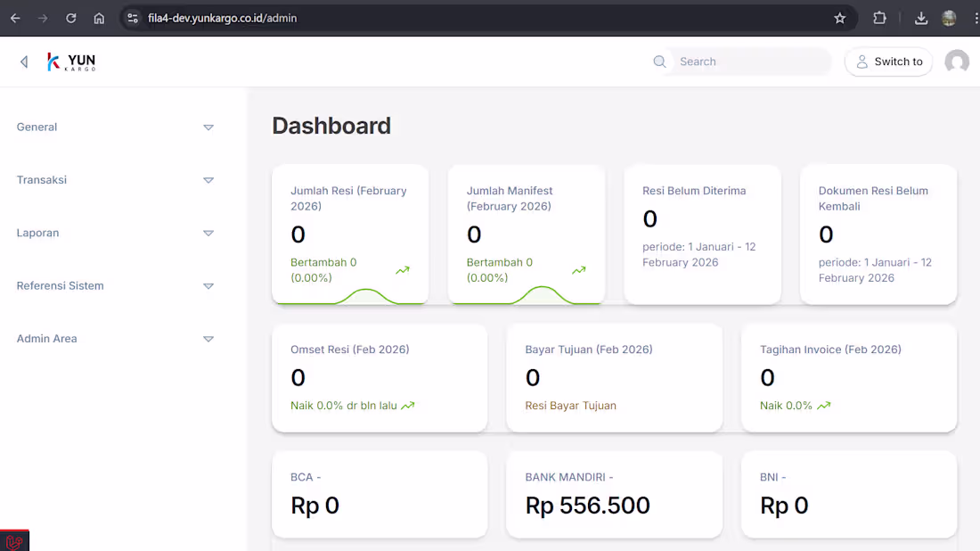980x551 pixels.
Task: Open the browser extensions puzzle icon
Action: coord(879,18)
